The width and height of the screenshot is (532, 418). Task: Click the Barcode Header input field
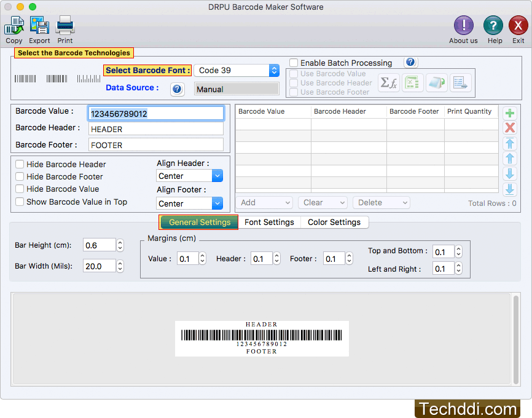(x=156, y=129)
